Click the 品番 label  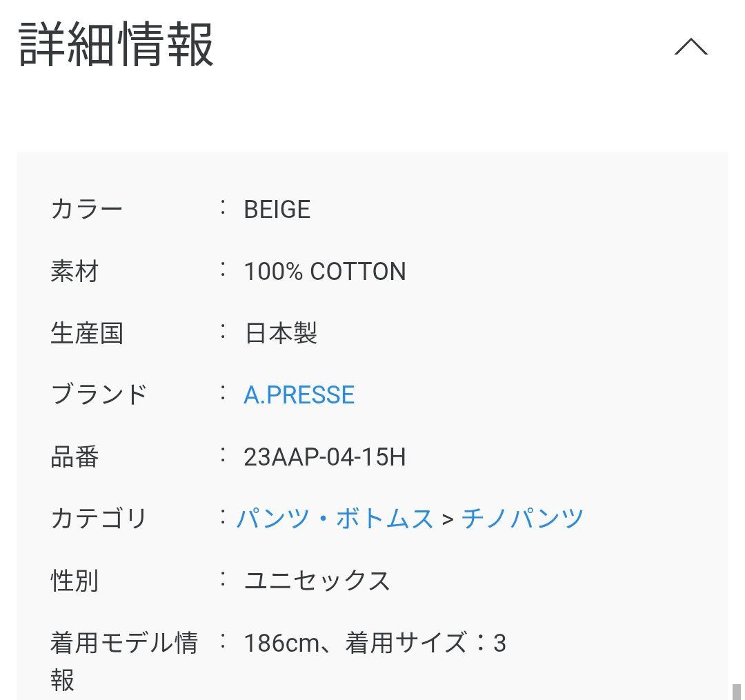click(74, 457)
